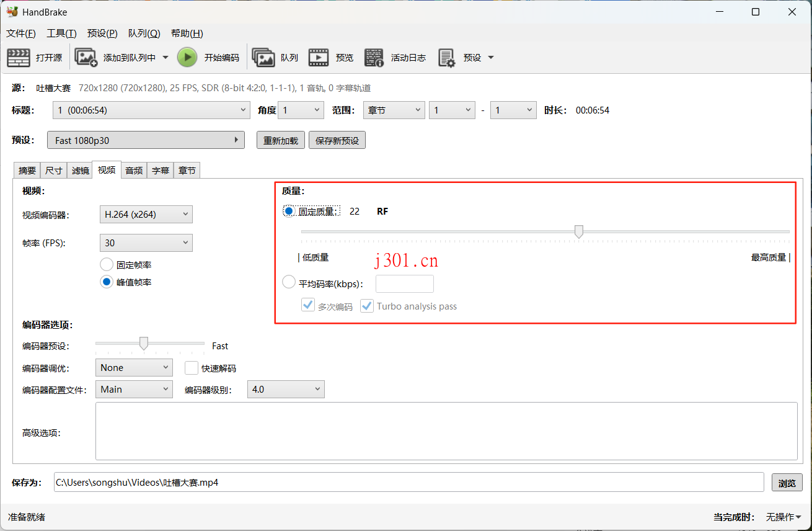Click the source name 吐槽大赛
This screenshot has height=531, width=812.
[x=54, y=88]
